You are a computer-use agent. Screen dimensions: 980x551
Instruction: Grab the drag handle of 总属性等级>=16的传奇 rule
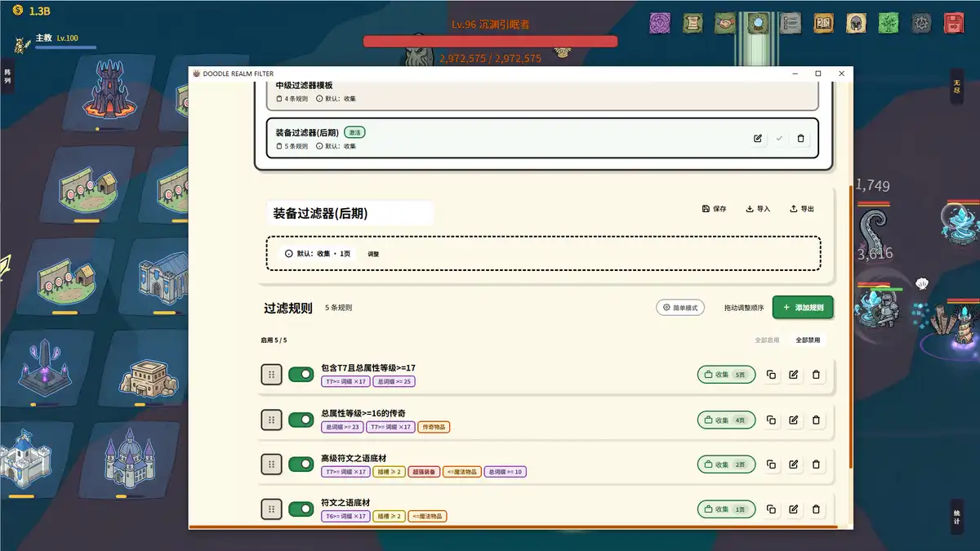click(x=271, y=420)
